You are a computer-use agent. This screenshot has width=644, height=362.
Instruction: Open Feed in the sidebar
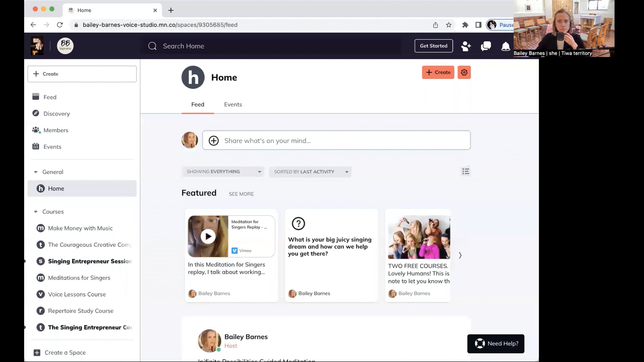(50, 97)
